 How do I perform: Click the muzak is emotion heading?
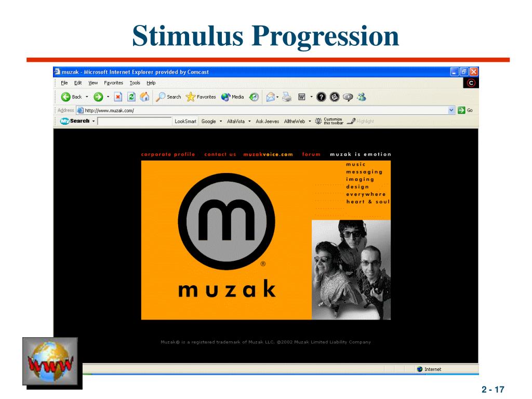361,154
